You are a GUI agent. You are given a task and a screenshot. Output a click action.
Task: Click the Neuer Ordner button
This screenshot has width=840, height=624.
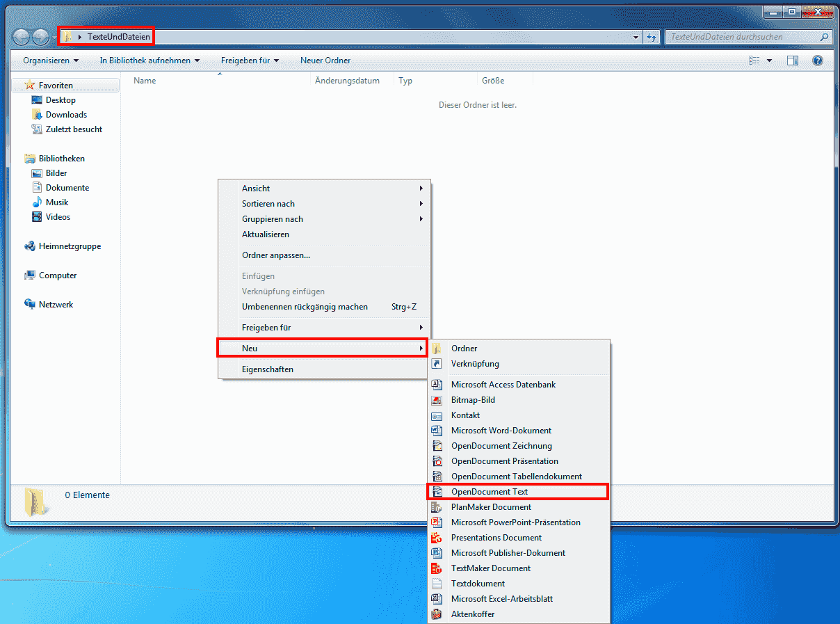325,61
